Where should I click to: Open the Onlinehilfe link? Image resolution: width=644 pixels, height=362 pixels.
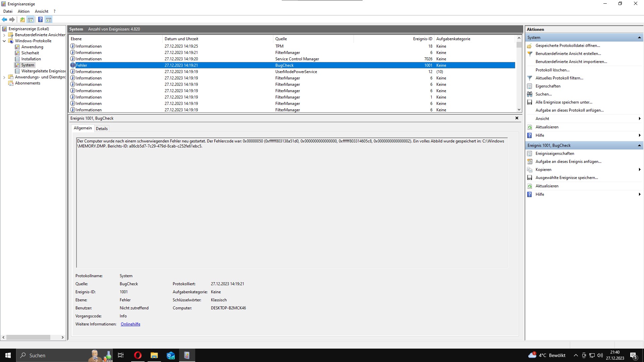tap(130, 324)
